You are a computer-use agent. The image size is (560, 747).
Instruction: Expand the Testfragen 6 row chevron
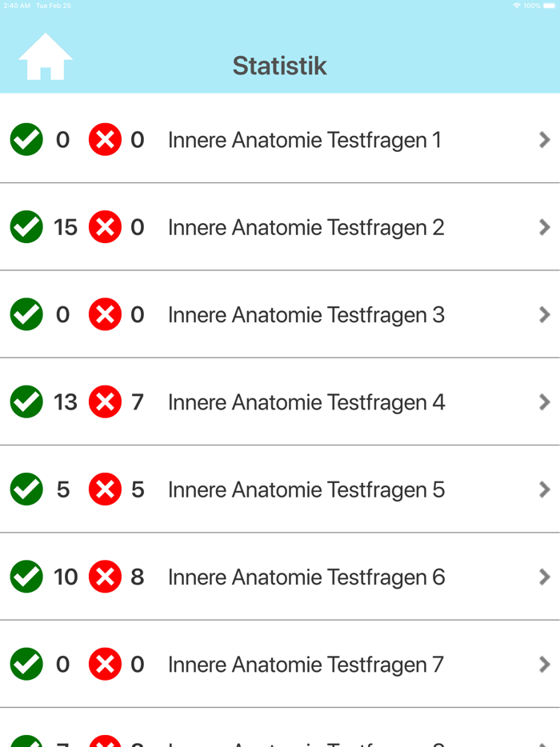point(545,576)
